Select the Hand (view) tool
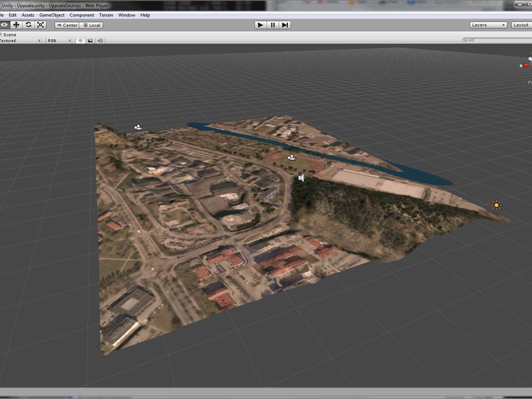 click(x=4, y=25)
